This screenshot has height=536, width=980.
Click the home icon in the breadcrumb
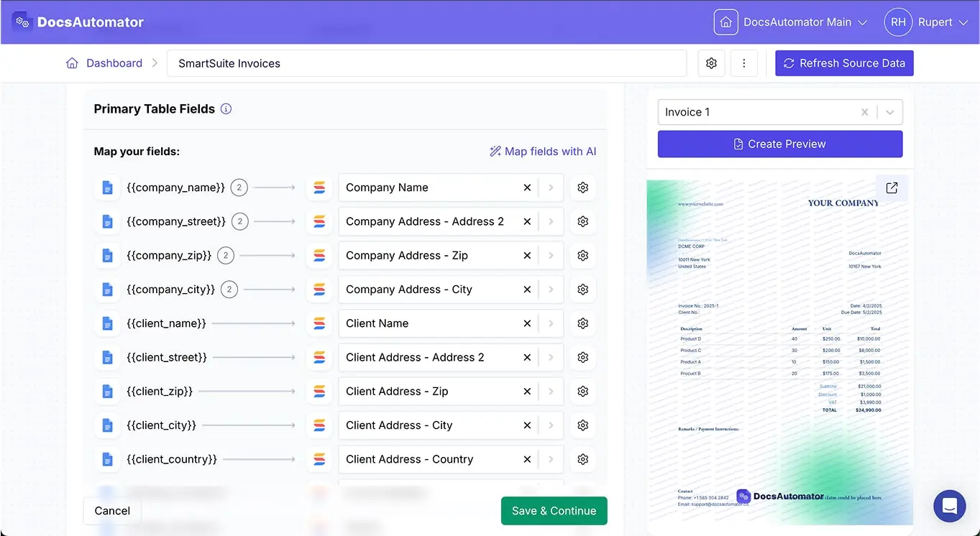pos(72,63)
